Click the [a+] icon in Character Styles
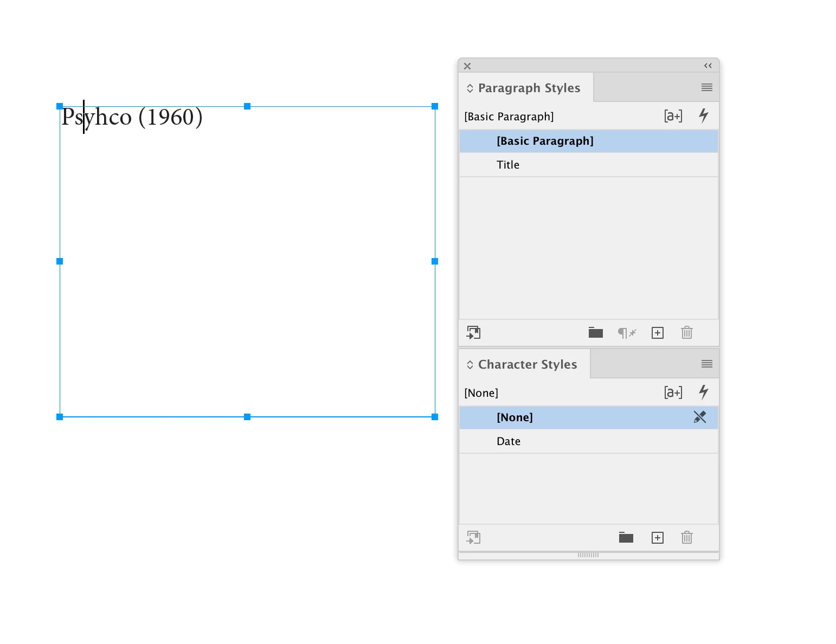This screenshot has width=836, height=644. click(x=673, y=392)
